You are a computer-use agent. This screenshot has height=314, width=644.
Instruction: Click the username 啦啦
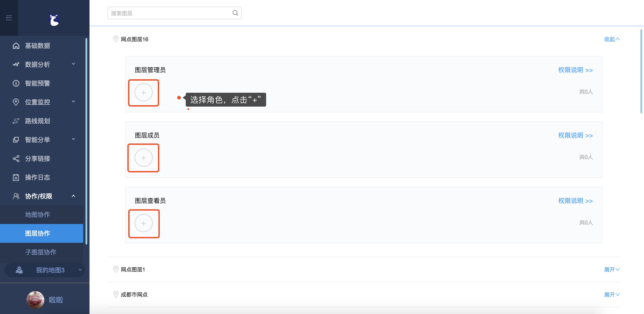[x=56, y=300]
